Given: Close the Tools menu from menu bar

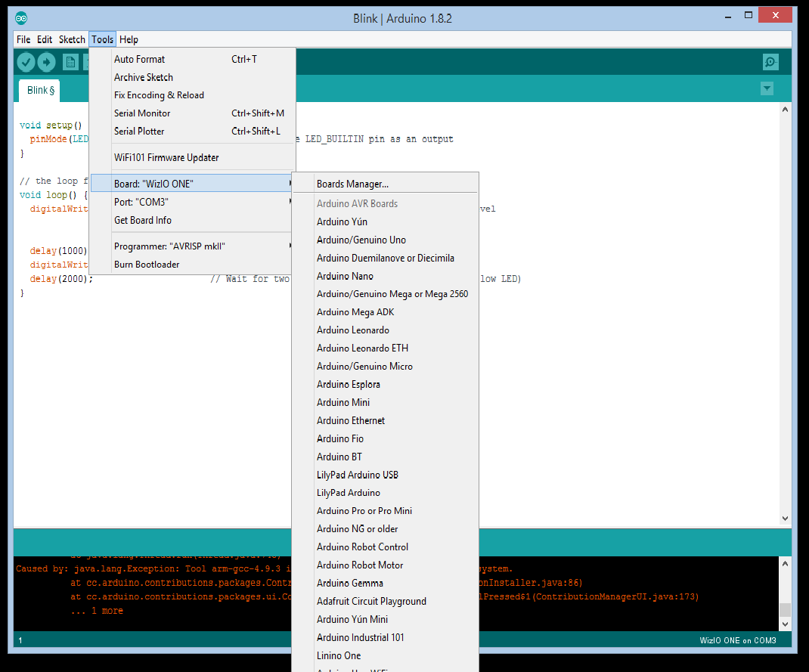Looking at the screenshot, I should (102, 40).
